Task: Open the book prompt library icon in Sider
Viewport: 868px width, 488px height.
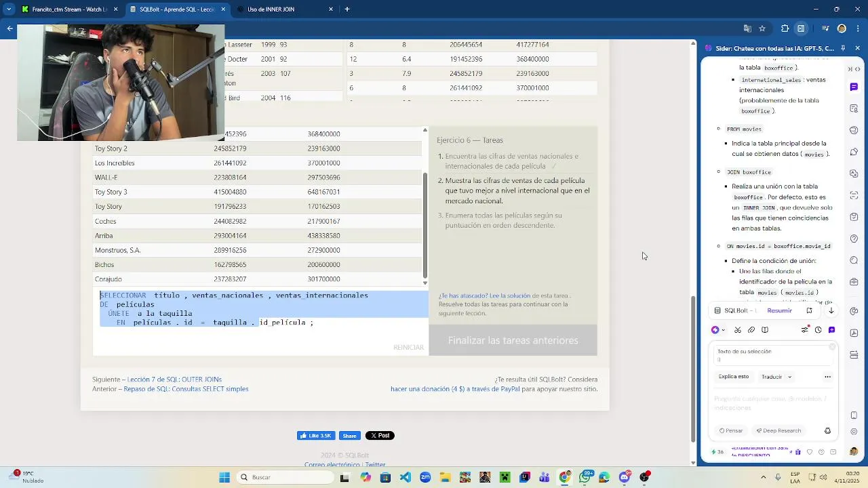Action: pyautogui.click(x=765, y=330)
